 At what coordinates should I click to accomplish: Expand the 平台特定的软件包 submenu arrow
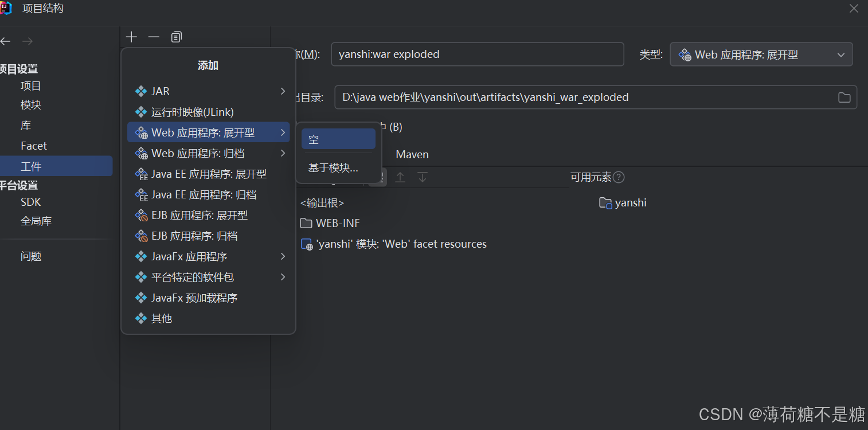tap(283, 277)
